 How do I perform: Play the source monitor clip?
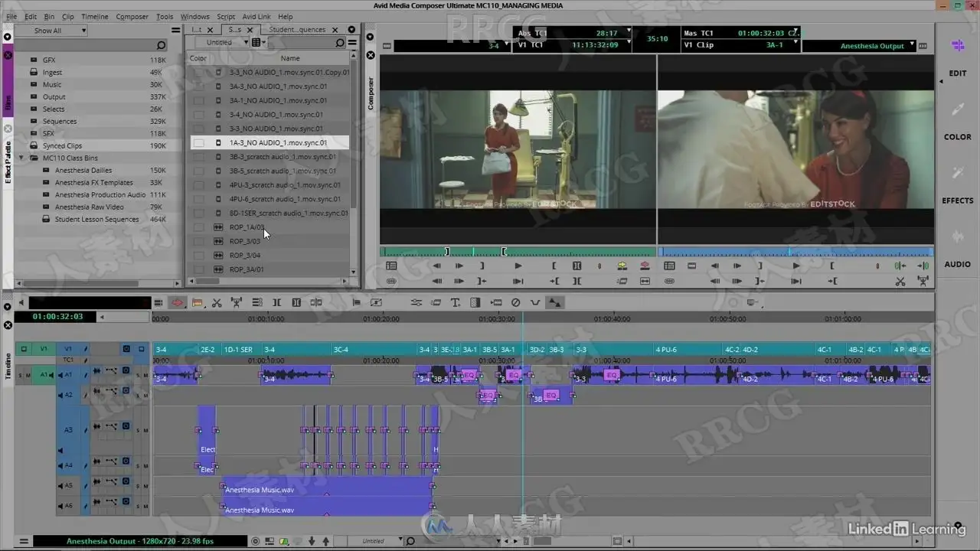point(518,266)
